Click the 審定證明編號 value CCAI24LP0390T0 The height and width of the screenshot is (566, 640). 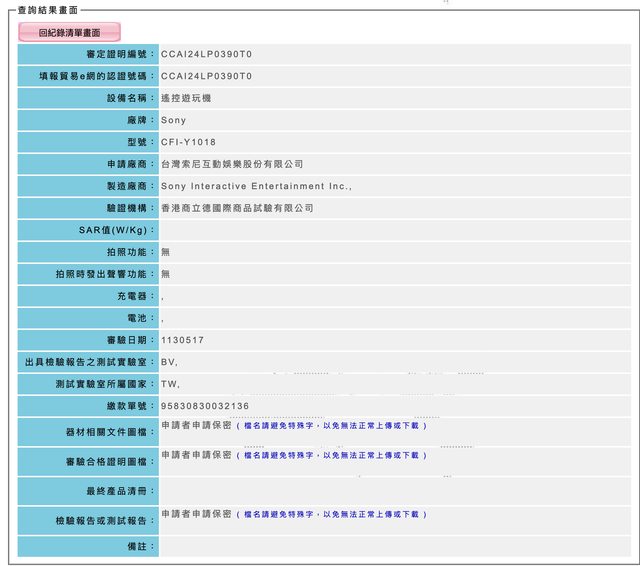coord(206,54)
